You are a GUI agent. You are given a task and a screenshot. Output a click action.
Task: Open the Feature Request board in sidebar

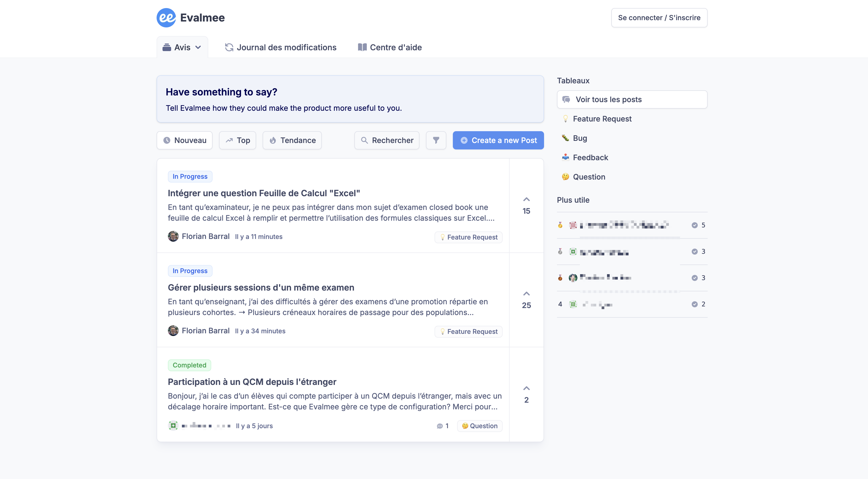tap(602, 119)
